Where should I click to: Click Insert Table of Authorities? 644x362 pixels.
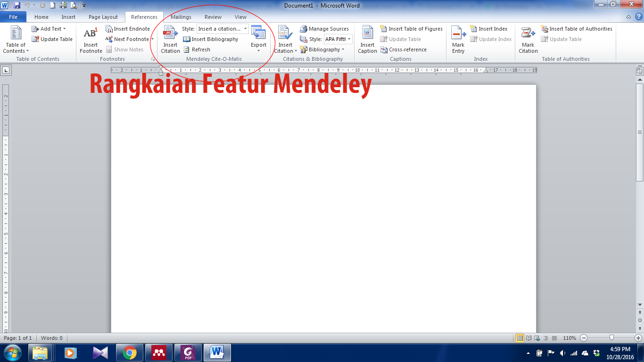tap(576, 29)
